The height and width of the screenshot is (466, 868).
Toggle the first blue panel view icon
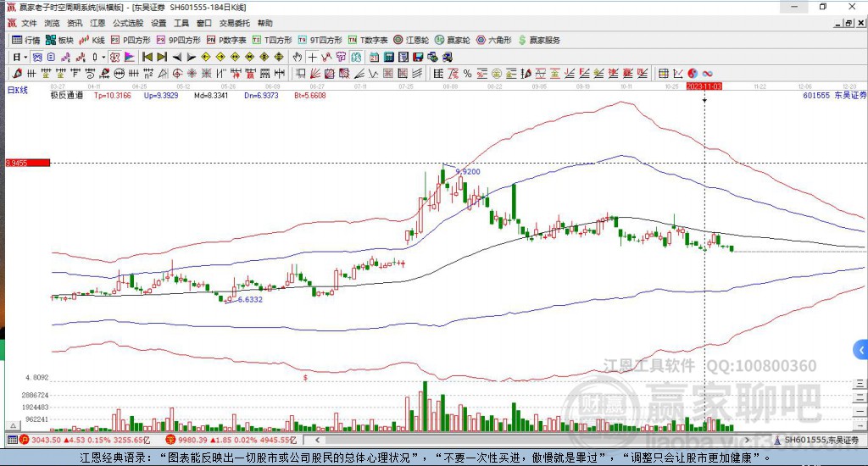[x=37, y=57]
